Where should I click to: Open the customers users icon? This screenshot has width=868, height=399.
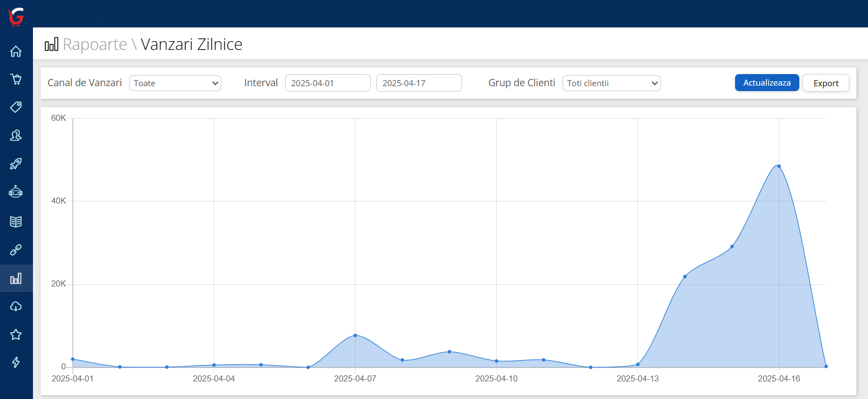[x=16, y=136]
